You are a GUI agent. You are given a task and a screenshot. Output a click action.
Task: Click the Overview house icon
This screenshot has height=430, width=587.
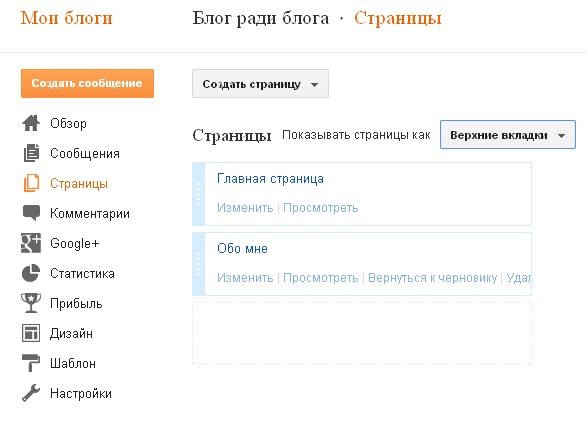pos(31,123)
